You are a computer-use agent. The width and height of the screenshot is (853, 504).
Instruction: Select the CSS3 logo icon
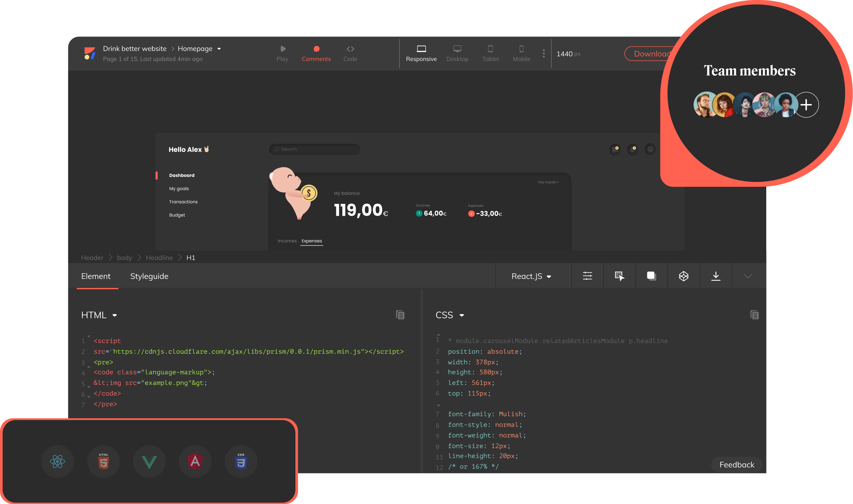(241, 461)
